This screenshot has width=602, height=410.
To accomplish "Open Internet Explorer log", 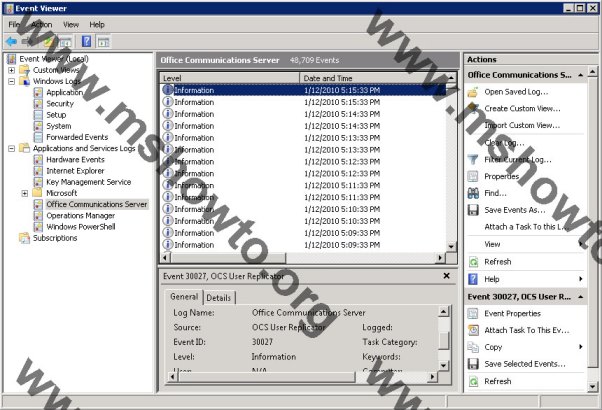I will tap(75, 171).
